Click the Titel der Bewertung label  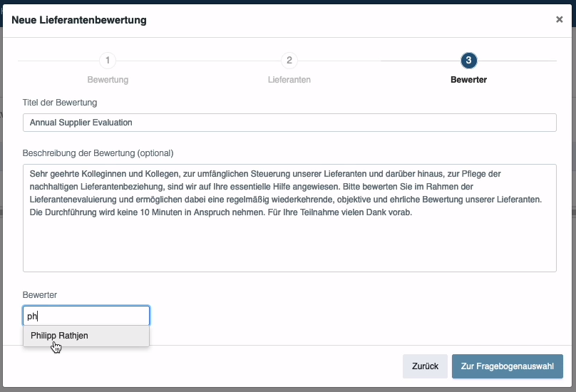tap(60, 103)
